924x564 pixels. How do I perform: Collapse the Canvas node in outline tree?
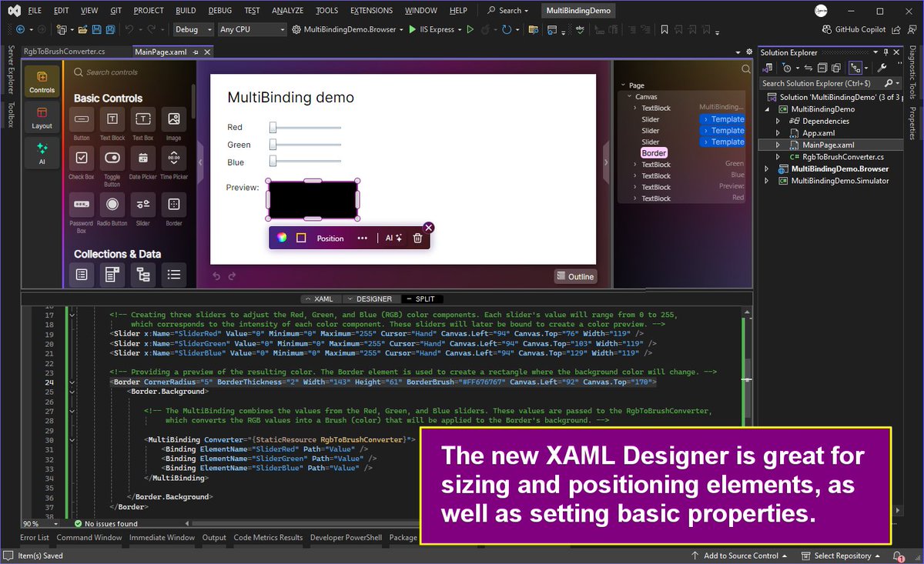628,97
